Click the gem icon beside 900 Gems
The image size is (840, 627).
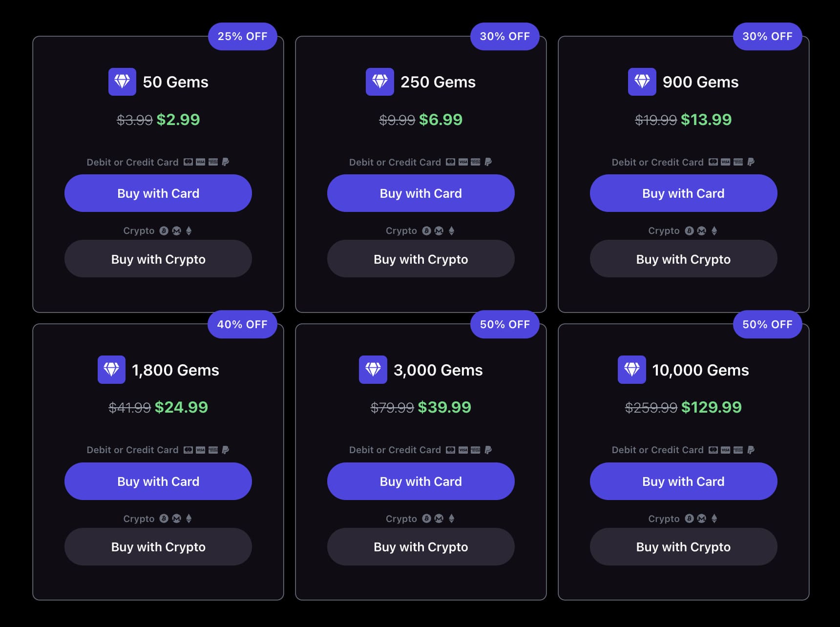[x=642, y=82]
